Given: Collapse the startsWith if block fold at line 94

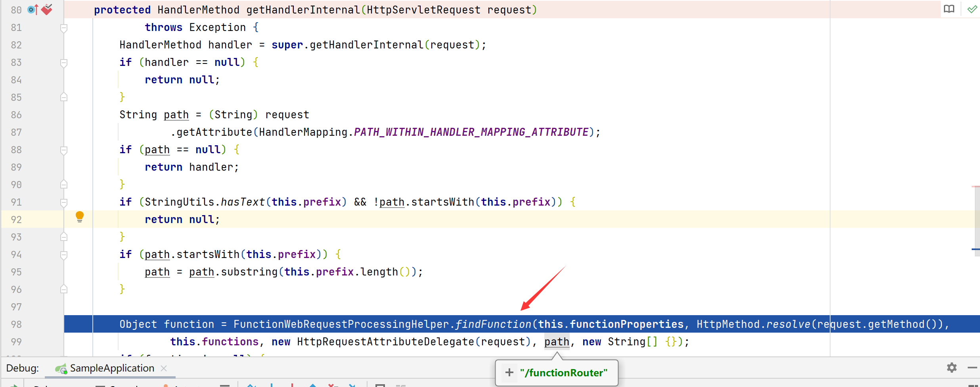Looking at the screenshot, I should click(x=64, y=255).
